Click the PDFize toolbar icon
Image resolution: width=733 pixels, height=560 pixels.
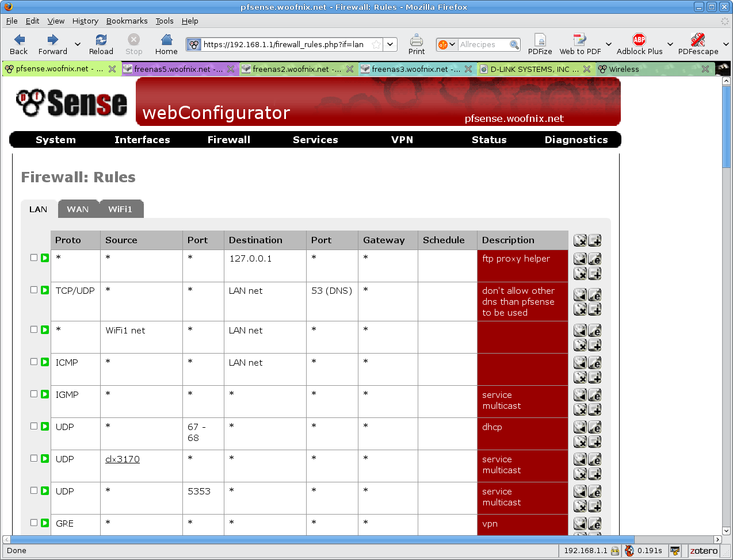pos(540,44)
